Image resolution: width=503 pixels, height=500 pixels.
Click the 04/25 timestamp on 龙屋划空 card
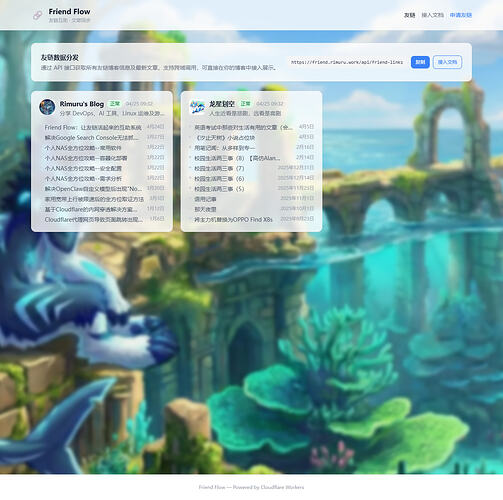point(270,104)
